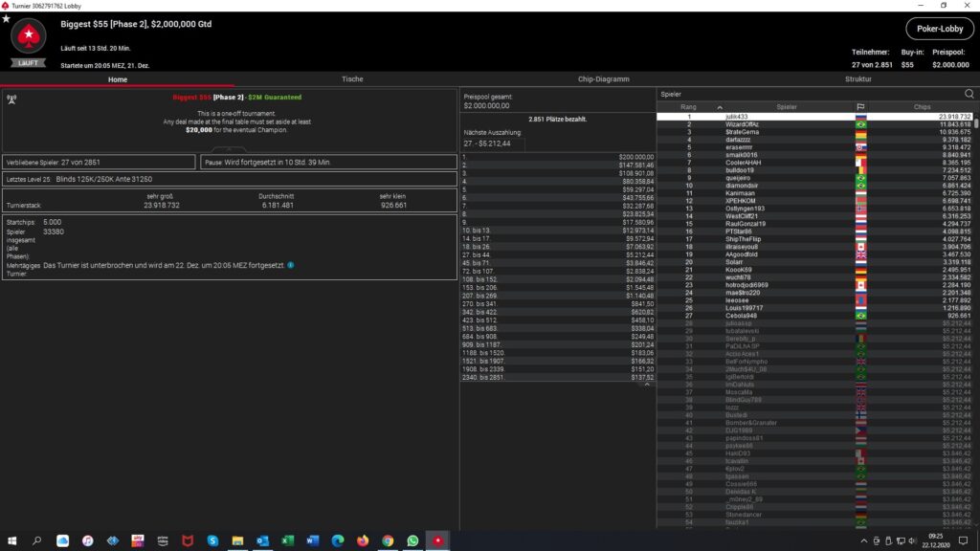Click the Poker-Lobby button
The width and height of the screenshot is (980, 551).
pos(939,29)
